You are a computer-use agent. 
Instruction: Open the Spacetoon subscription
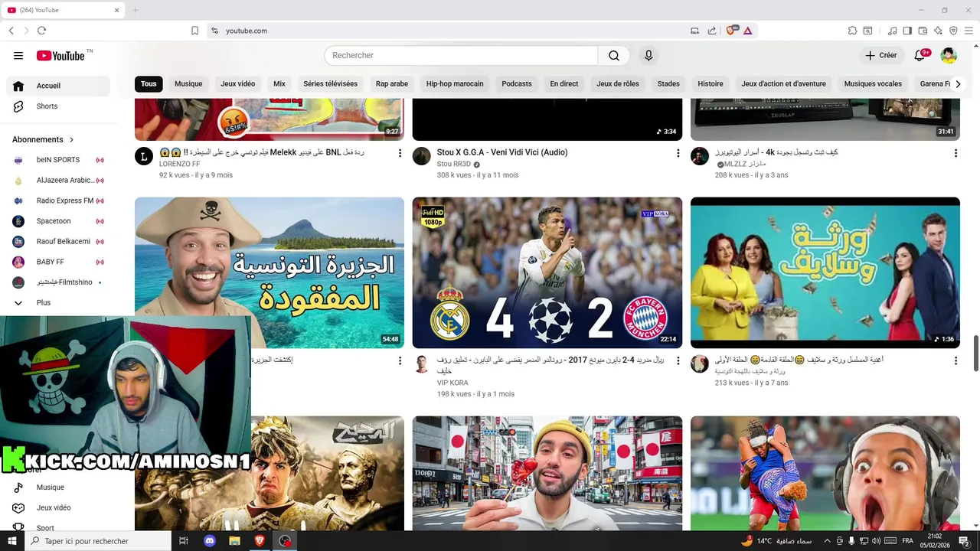[x=58, y=221]
